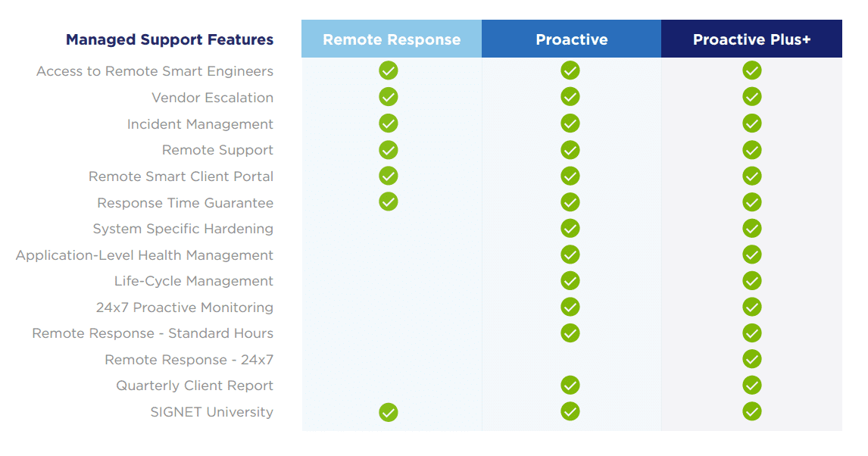
Task: Select the Proactive plan header
Action: 571,39
